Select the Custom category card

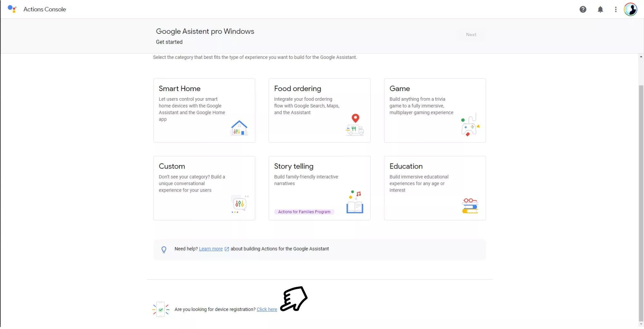point(204,188)
